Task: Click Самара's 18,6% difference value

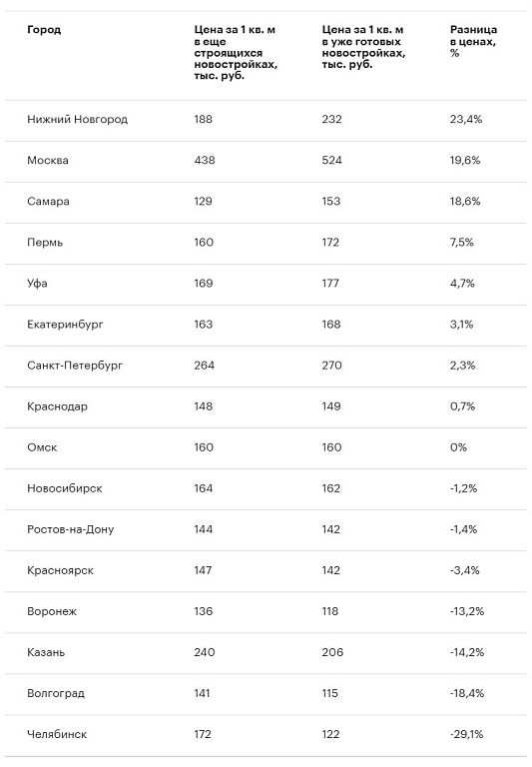Action: 465,202
